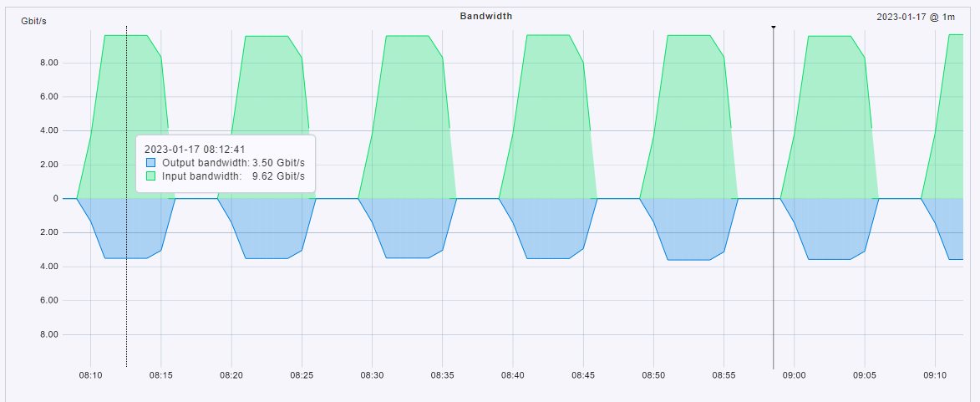The height and width of the screenshot is (402, 980).
Task: Click the tooltip timestamp 2023-01-17 08:12:41
Action: pos(195,150)
